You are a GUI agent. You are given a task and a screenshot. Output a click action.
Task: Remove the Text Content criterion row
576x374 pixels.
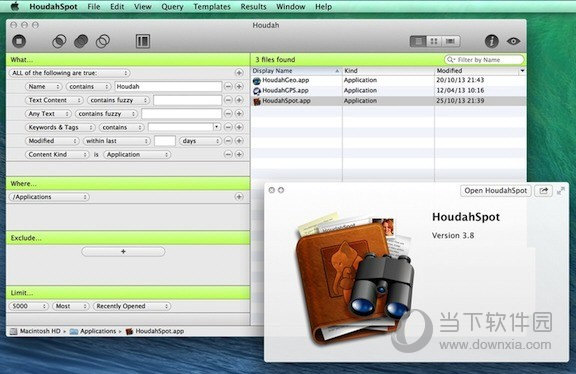coord(228,100)
